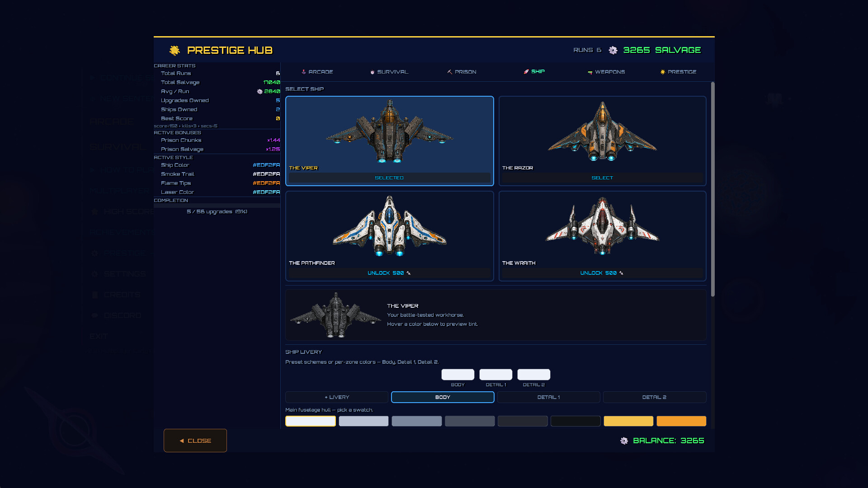The width and height of the screenshot is (868, 488).
Task: Open the Survival tab
Action: point(389,72)
